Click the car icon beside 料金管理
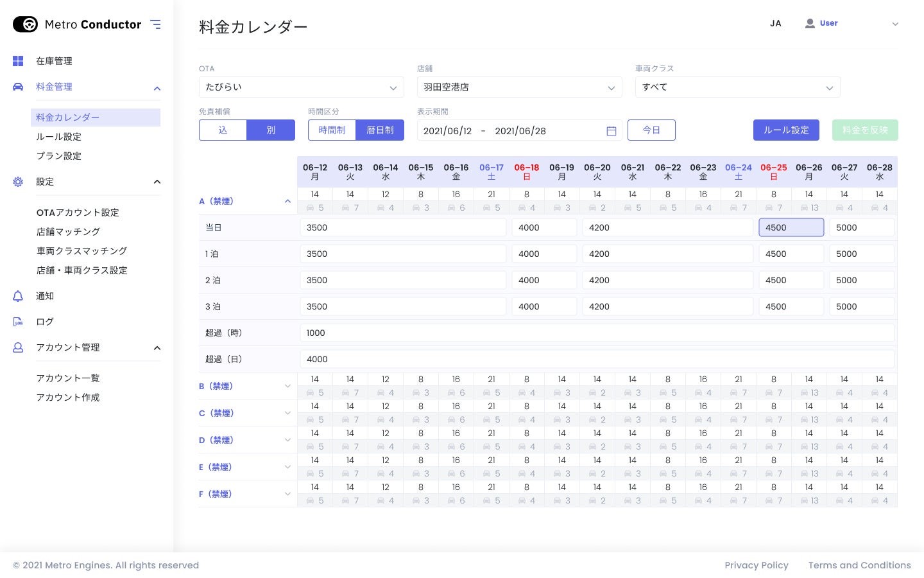Viewport: 924px width, 578px height. click(18, 87)
